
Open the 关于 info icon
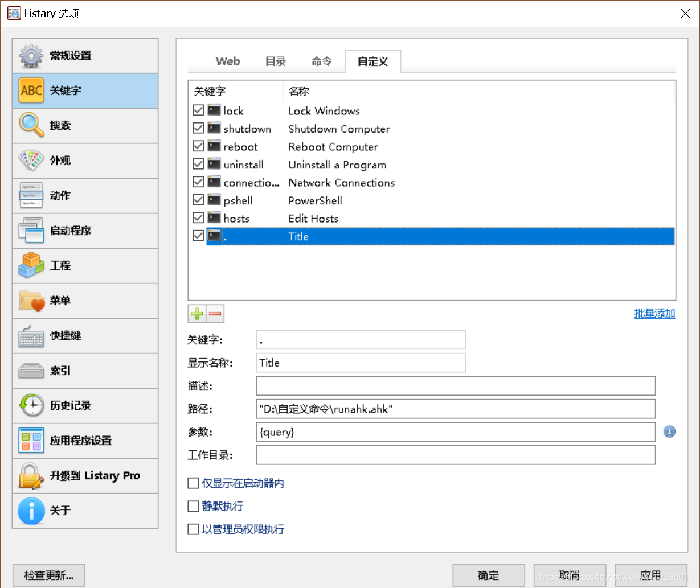[31, 511]
